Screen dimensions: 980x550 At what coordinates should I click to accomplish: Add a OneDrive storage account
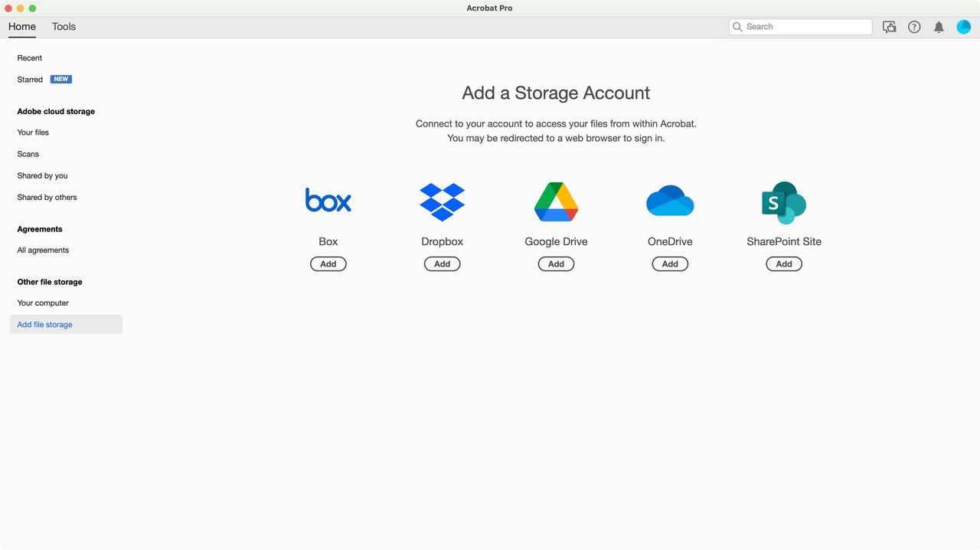670,264
